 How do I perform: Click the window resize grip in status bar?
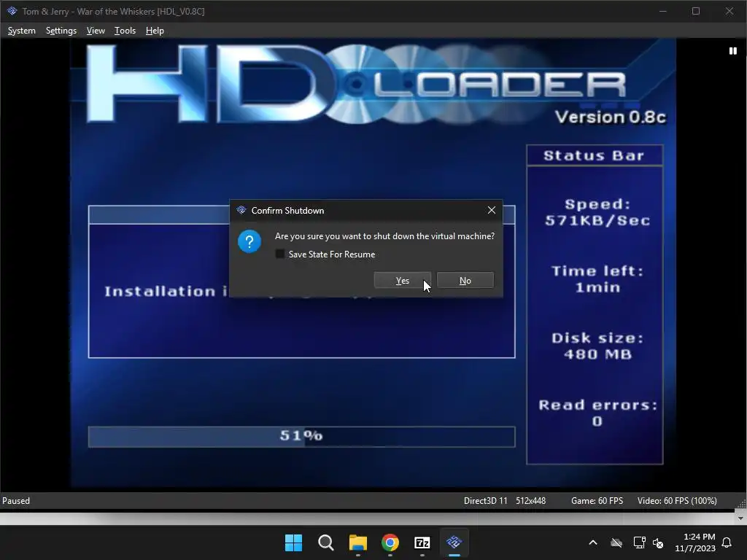point(742,505)
